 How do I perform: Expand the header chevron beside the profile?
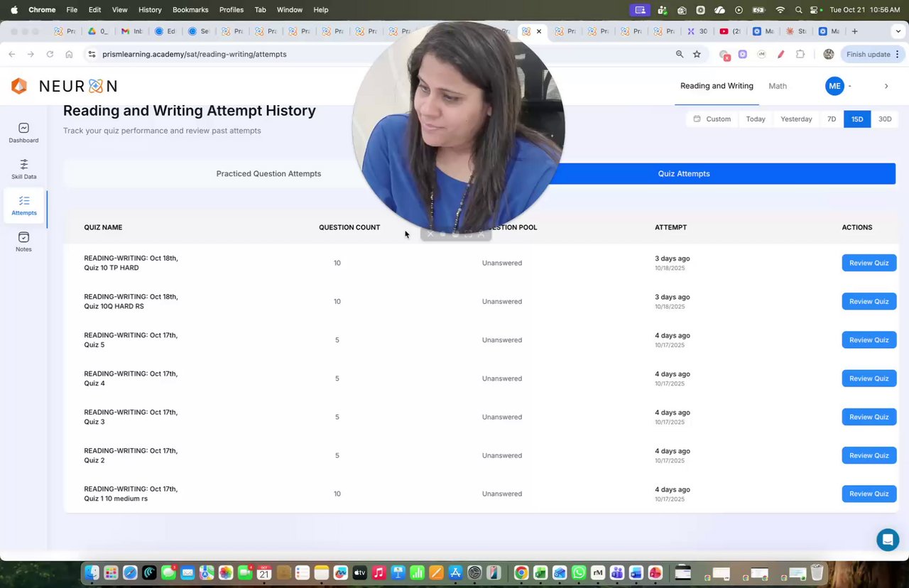pyautogui.click(x=886, y=86)
